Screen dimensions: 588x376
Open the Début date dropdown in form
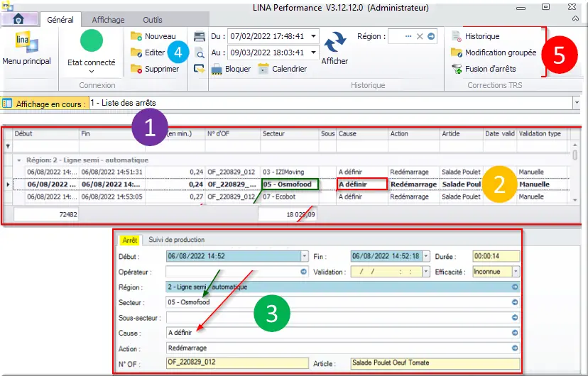[x=304, y=256]
